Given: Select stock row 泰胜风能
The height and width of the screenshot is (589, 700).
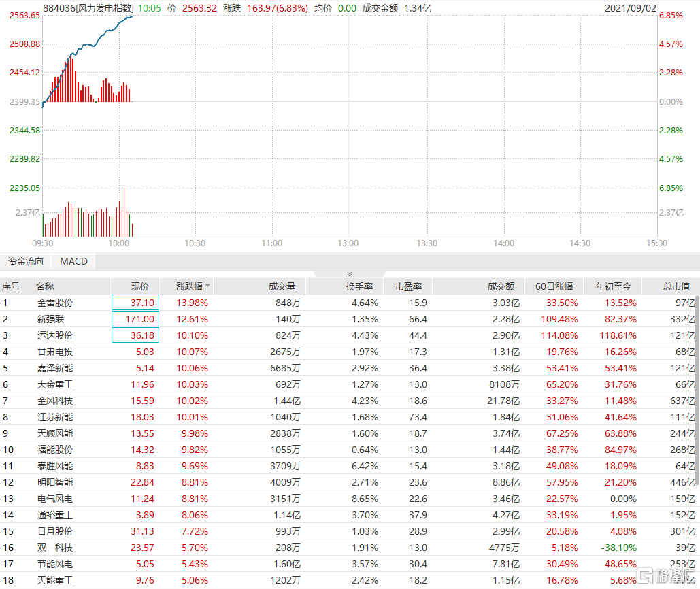Looking at the screenshot, I should pyautogui.click(x=348, y=466).
